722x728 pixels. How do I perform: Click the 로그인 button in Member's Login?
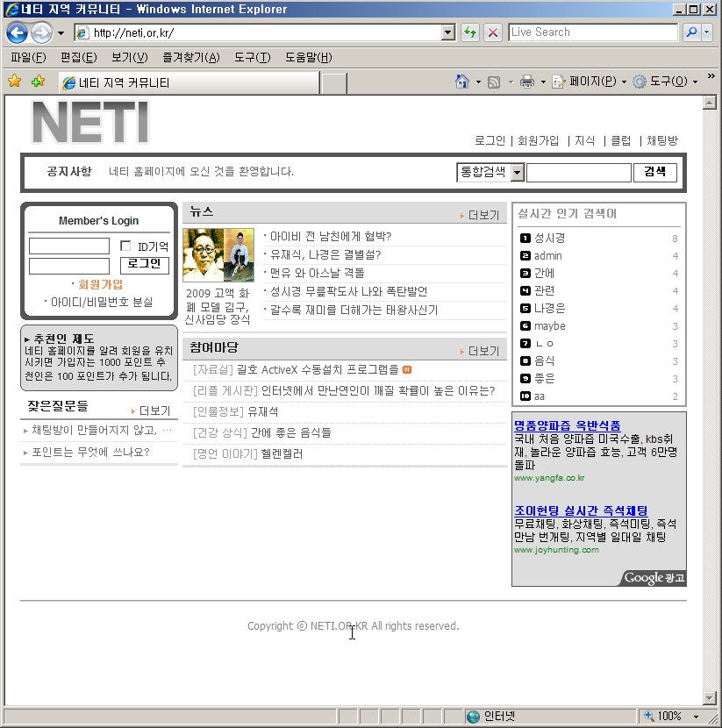click(145, 265)
